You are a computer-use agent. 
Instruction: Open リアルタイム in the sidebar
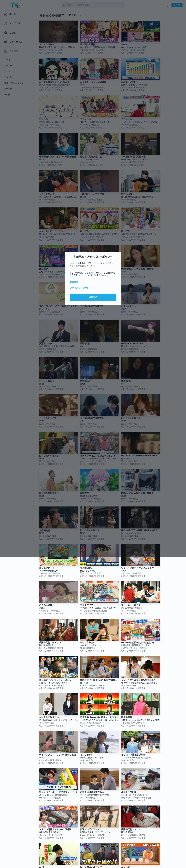16,42
